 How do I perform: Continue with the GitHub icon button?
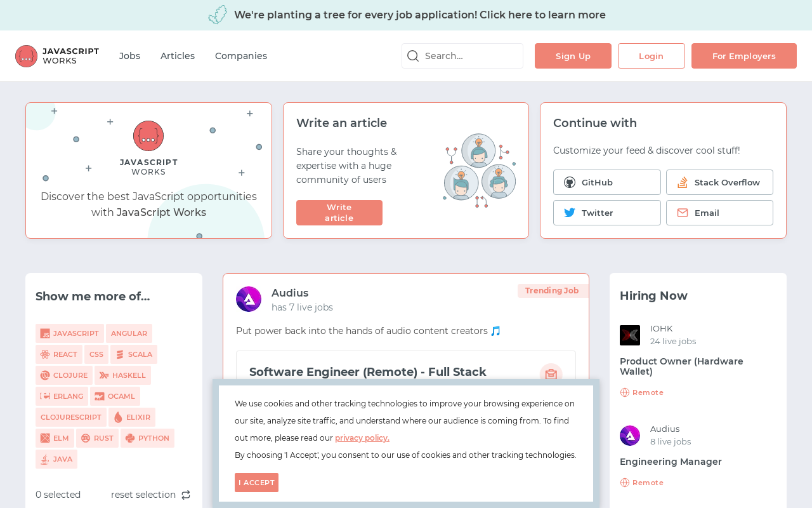606,182
